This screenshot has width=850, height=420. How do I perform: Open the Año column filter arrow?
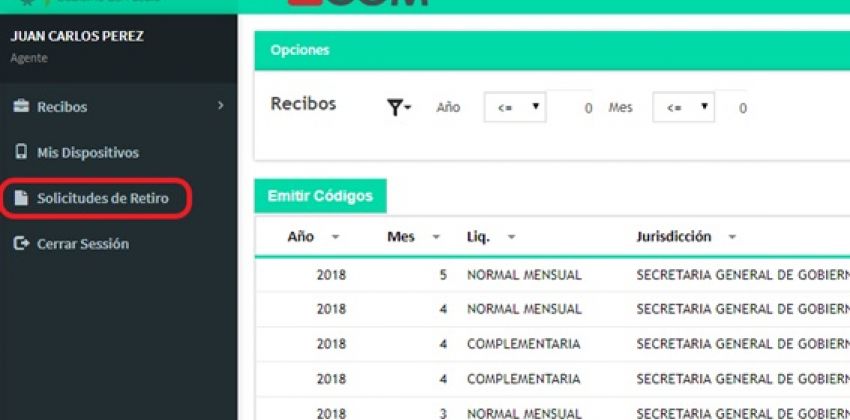point(336,237)
